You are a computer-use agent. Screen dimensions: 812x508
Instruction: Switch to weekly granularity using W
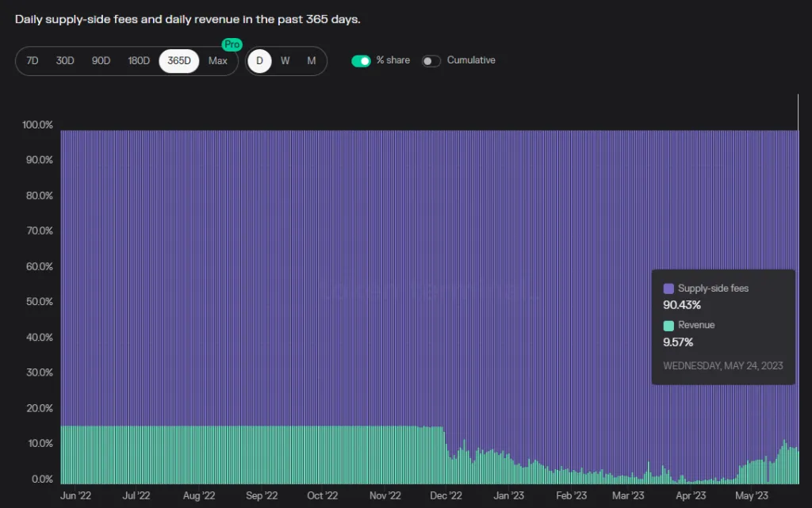click(x=285, y=60)
